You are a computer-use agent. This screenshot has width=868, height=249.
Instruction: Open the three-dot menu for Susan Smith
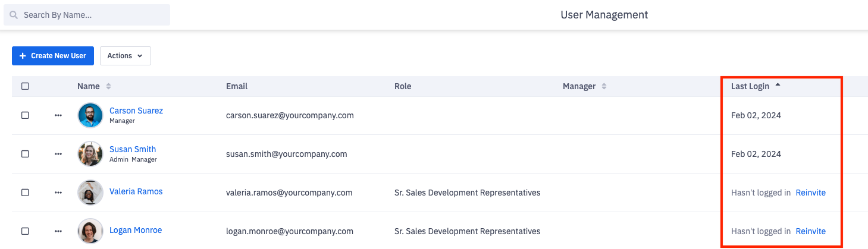(58, 154)
